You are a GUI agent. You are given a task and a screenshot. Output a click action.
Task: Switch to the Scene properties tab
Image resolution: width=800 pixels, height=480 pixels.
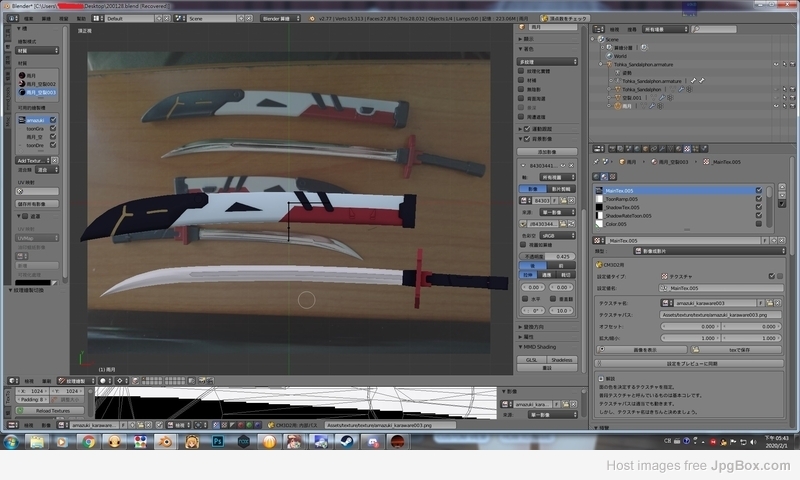629,149
